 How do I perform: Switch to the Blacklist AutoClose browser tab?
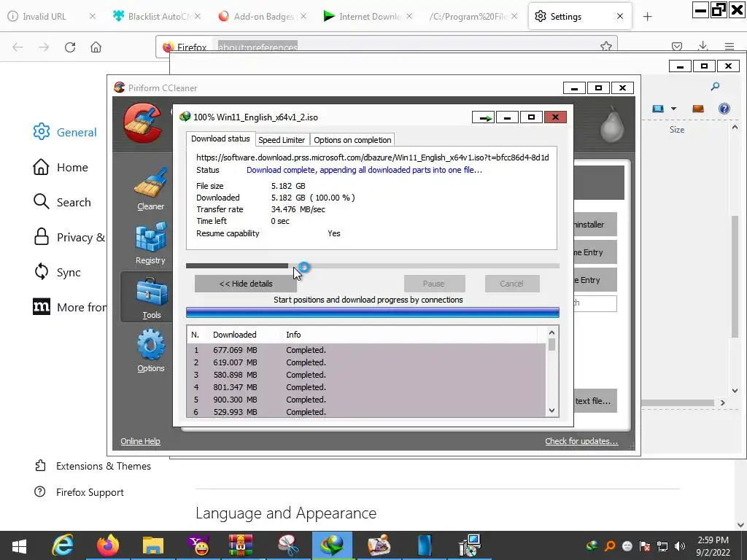tap(157, 17)
